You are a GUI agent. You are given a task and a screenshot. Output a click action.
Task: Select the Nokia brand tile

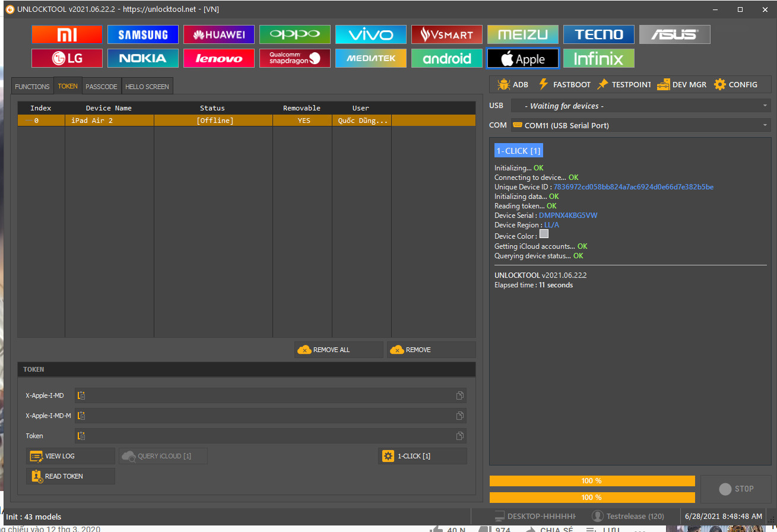coord(143,58)
